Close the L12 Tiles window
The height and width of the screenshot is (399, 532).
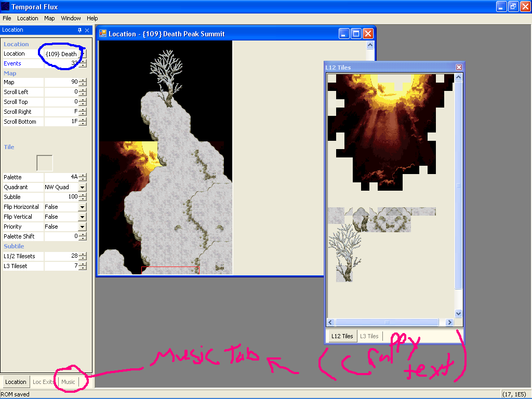pos(459,68)
